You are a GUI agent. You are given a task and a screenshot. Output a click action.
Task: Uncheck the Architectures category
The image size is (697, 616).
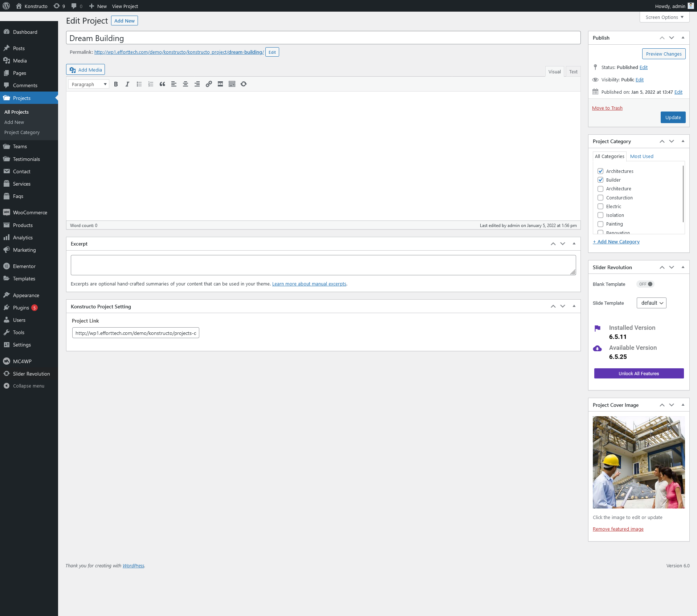(600, 171)
